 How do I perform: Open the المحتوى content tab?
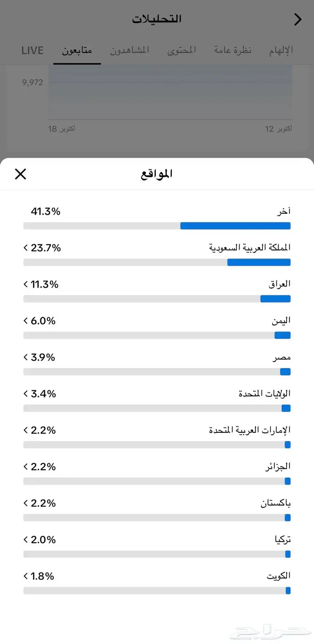tap(181, 50)
